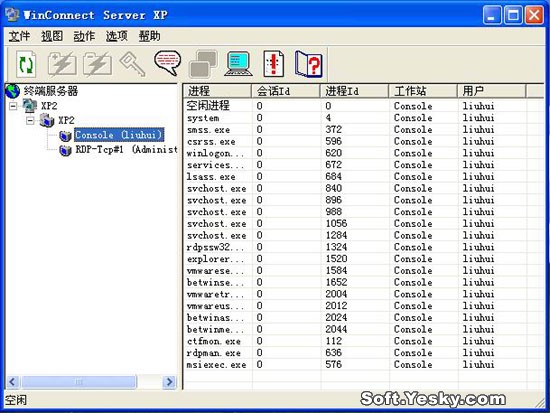Click the computer monitor remote control icon
The height and width of the screenshot is (413, 550).
[x=238, y=64]
